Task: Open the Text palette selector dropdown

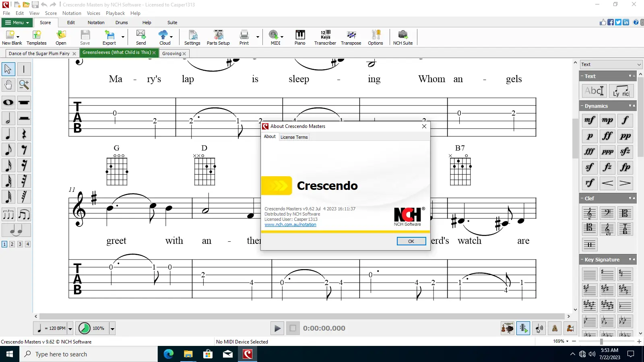Action: (x=611, y=64)
